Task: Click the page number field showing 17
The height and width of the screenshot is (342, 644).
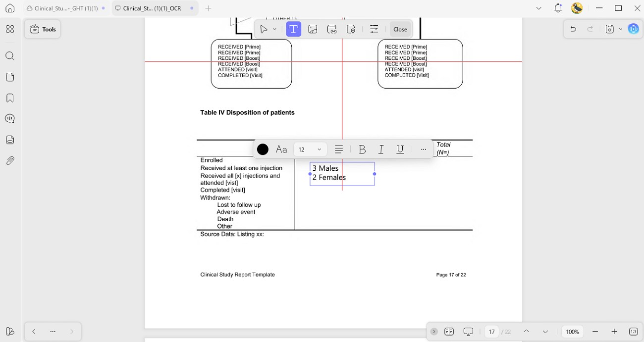Action: (x=491, y=332)
